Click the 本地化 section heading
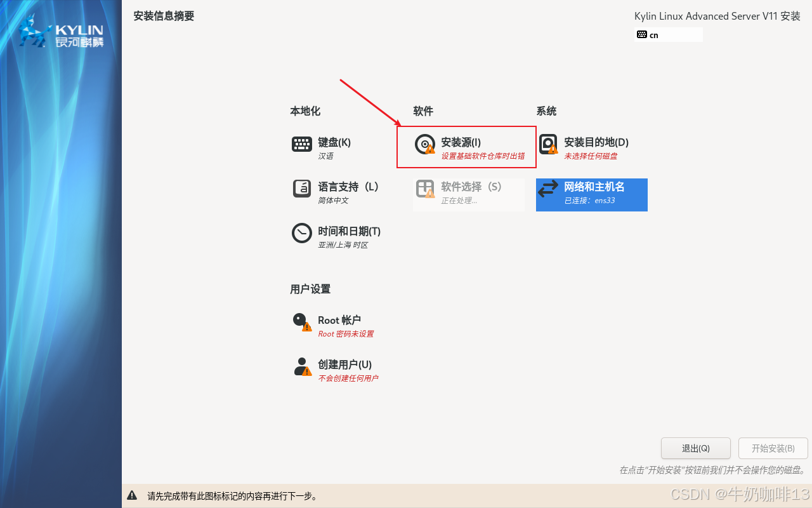812x508 pixels. tap(305, 111)
